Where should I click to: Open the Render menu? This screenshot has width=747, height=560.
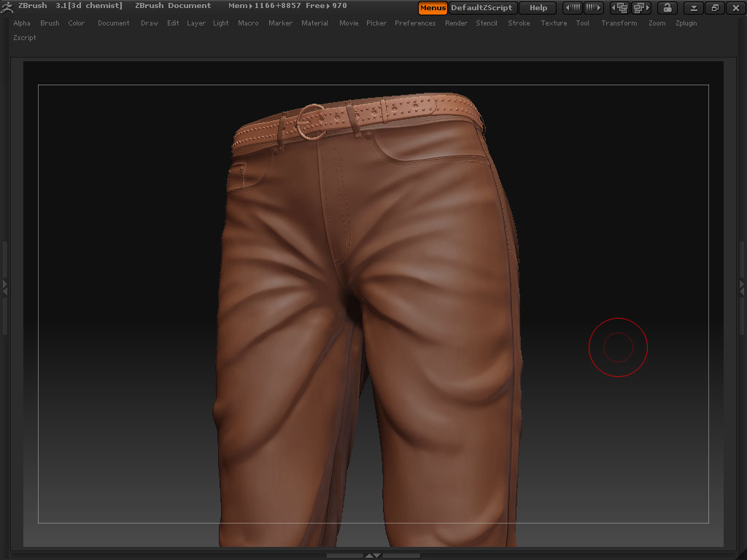tap(456, 23)
